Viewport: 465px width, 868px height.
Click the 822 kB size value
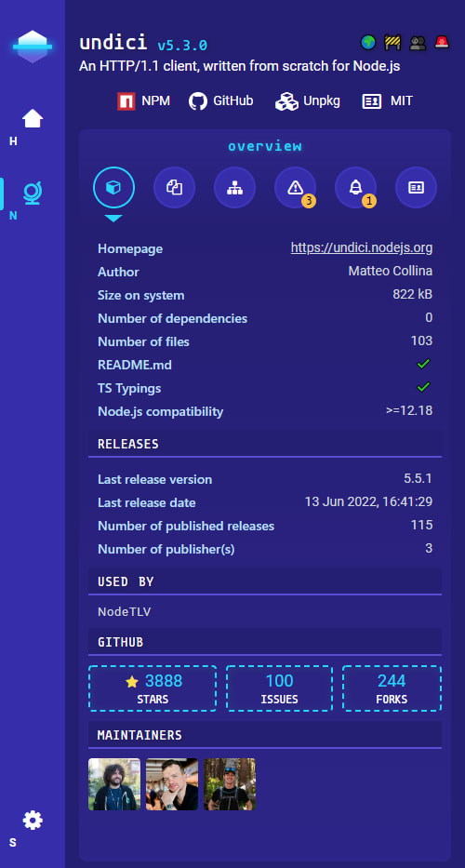(412, 295)
